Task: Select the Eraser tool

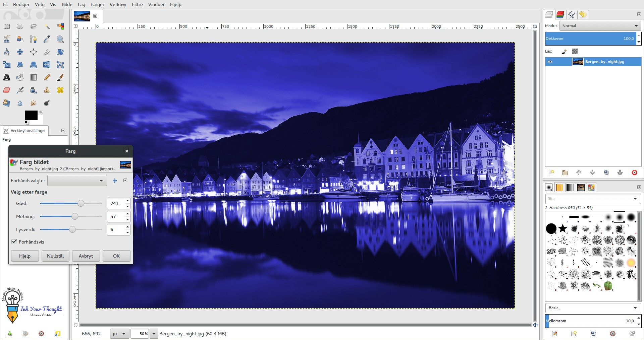Action: point(7,90)
